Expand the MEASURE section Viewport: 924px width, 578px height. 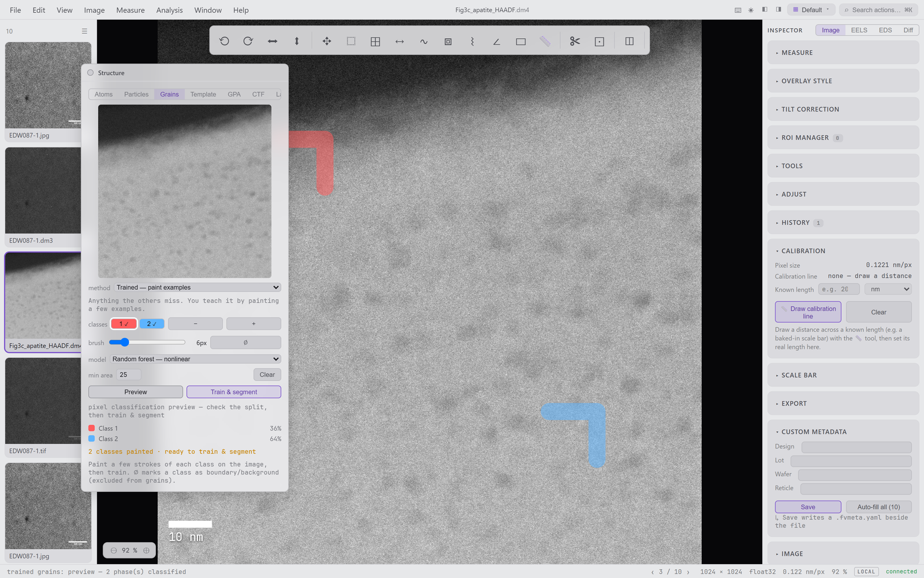tap(843, 53)
